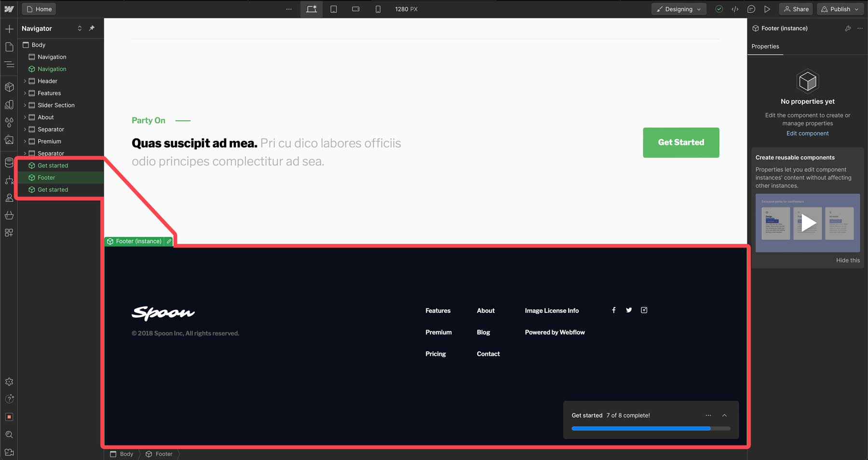Click the Share button

point(796,9)
